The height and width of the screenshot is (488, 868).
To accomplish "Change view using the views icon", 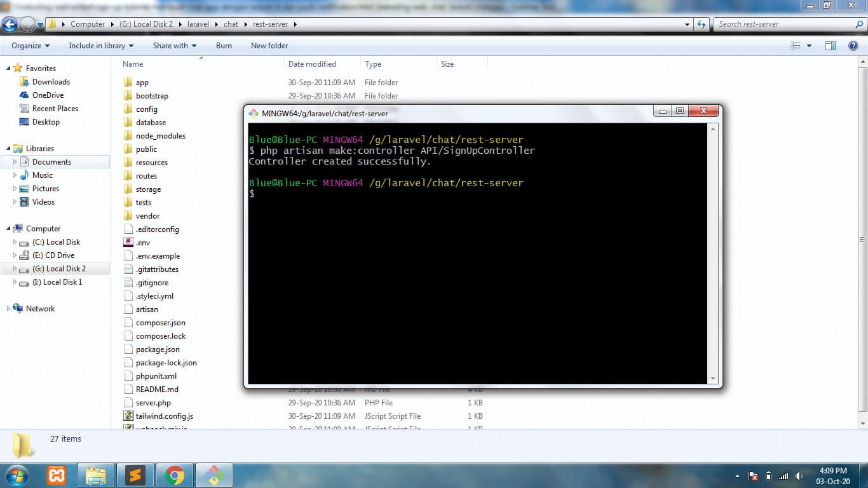I will pos(796,46).
